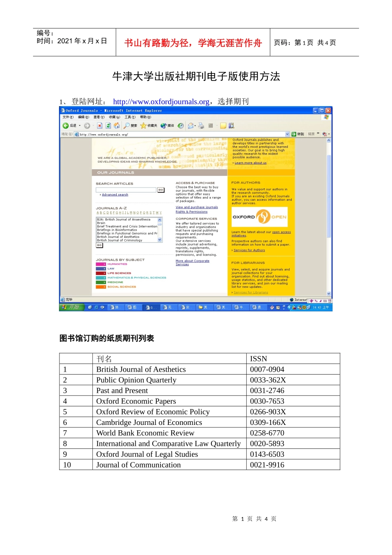The height and width of the screenshot is (555, 392).
Task: Click the IE Back arrow button
Action: (66, 126)
